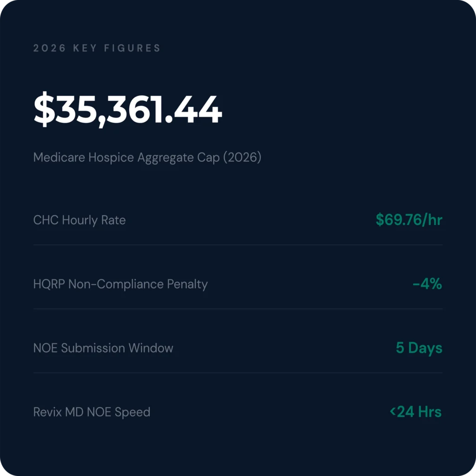Click the -4% penalty value
476x476 pixels.
click(427, 284)
